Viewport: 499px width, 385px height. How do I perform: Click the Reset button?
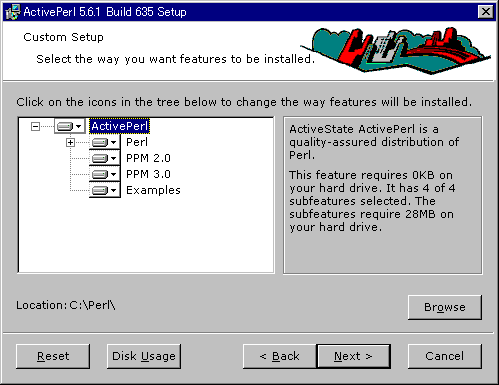[53, 356]
